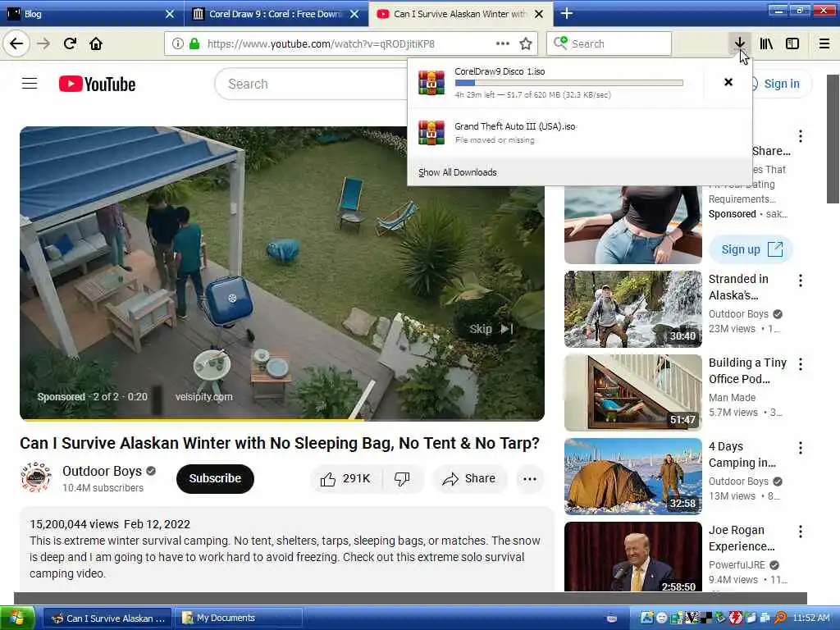Toggle the sidebar view icon
The image size is (840, 630).
(x=792, y=44)
